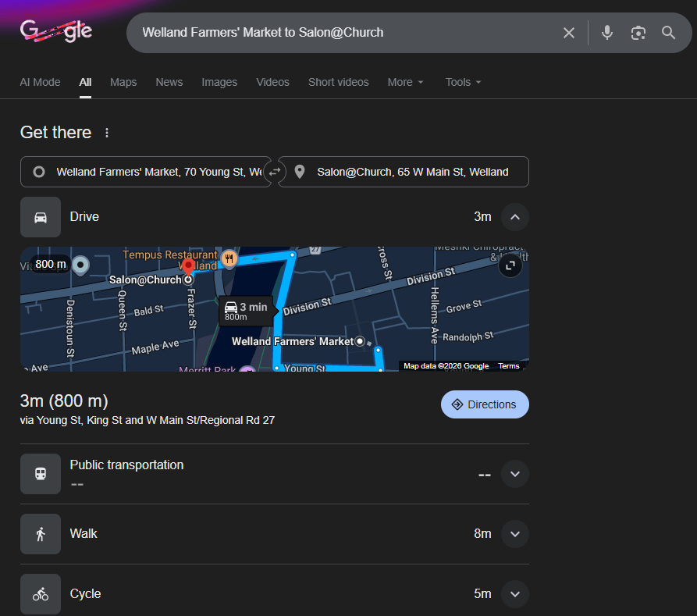The image size is (697, 616).
Task: Click the Tempus Restaurant marker icon
Action: coord(229,258)
